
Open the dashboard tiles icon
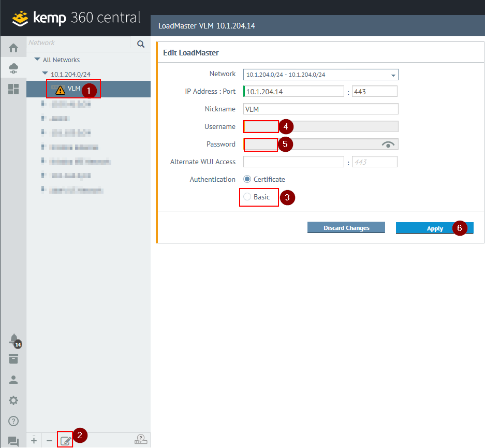click(13, 89)
